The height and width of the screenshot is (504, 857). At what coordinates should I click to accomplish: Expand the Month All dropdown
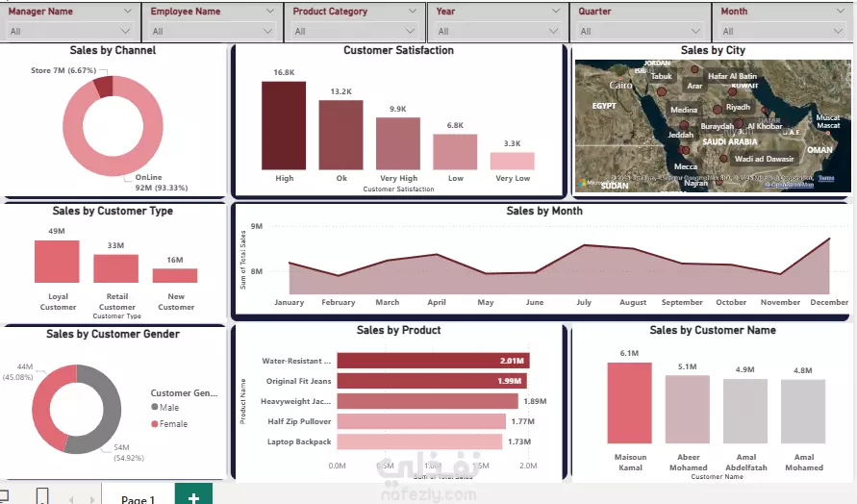[x=783, y=32]
